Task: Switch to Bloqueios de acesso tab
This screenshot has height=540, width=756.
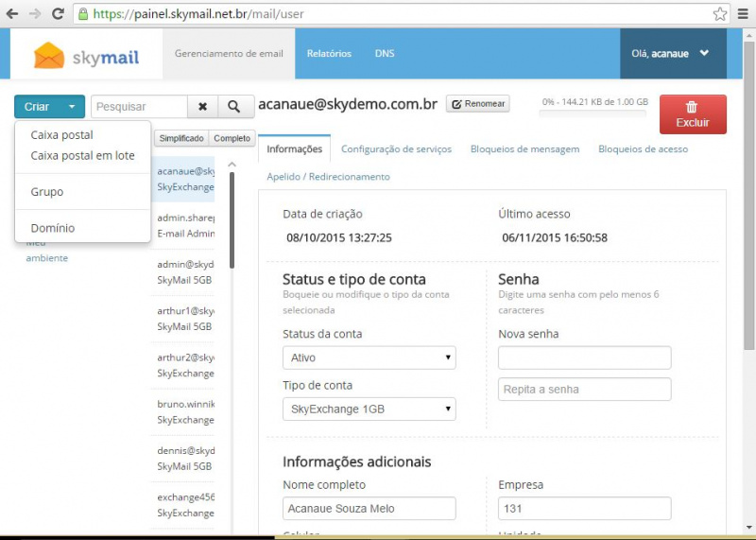Action: 644,149
